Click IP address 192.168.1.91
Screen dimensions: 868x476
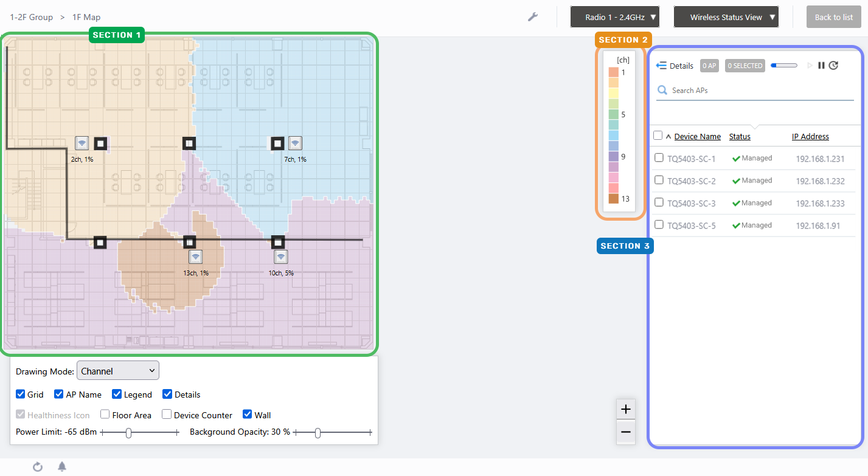(x=818, y=226)
